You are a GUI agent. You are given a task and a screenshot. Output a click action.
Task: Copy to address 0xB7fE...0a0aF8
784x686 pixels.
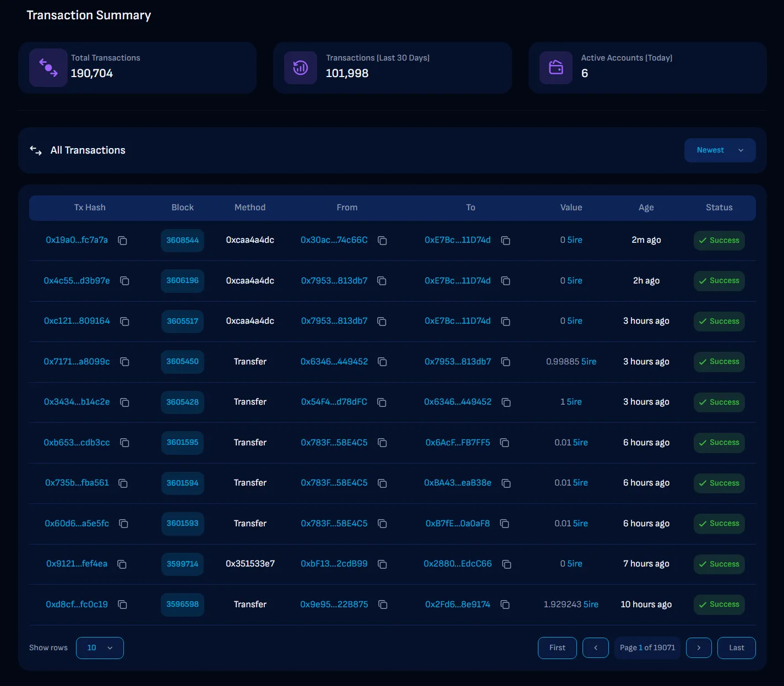(504, 524)
